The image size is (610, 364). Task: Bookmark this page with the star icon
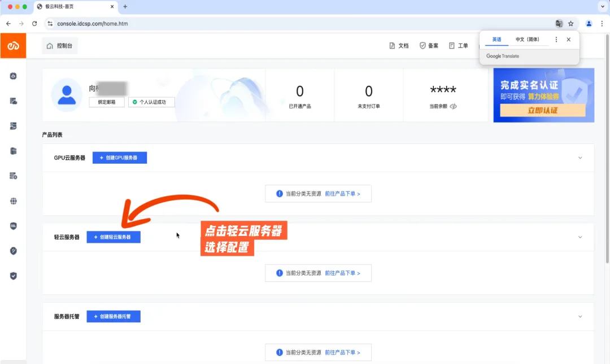pyautogui.click(x=570, y=24)
